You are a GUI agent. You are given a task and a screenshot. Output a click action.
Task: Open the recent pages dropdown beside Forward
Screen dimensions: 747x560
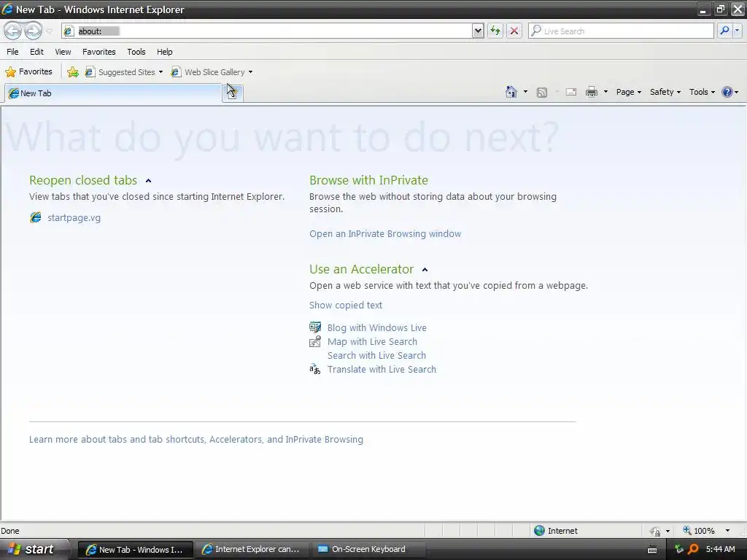point(49,31)
